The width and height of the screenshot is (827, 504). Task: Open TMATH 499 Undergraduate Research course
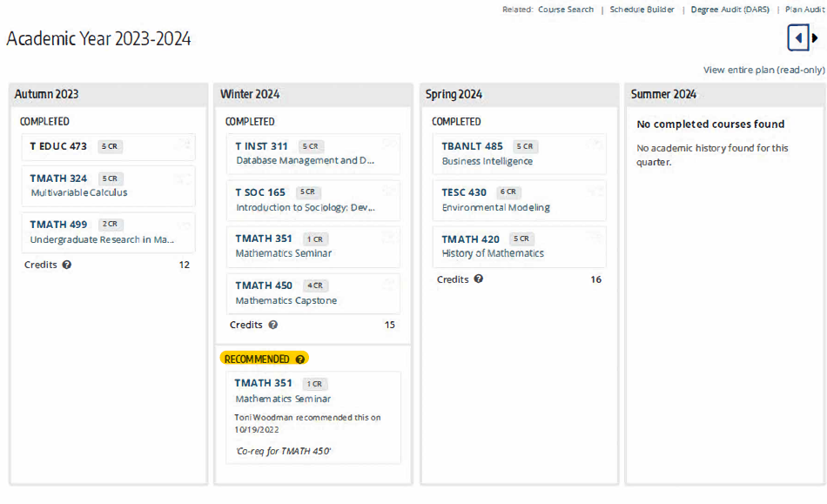[58, 225]
